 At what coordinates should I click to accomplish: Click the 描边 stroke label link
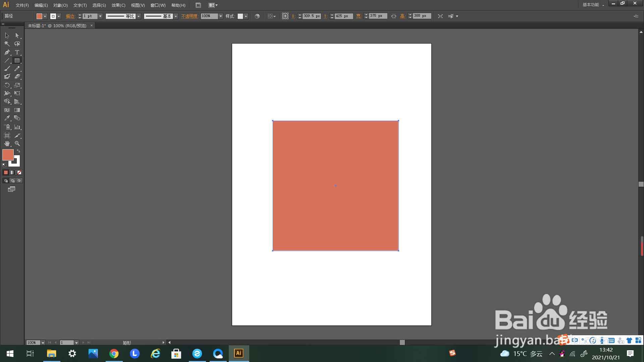pos(70,16)
